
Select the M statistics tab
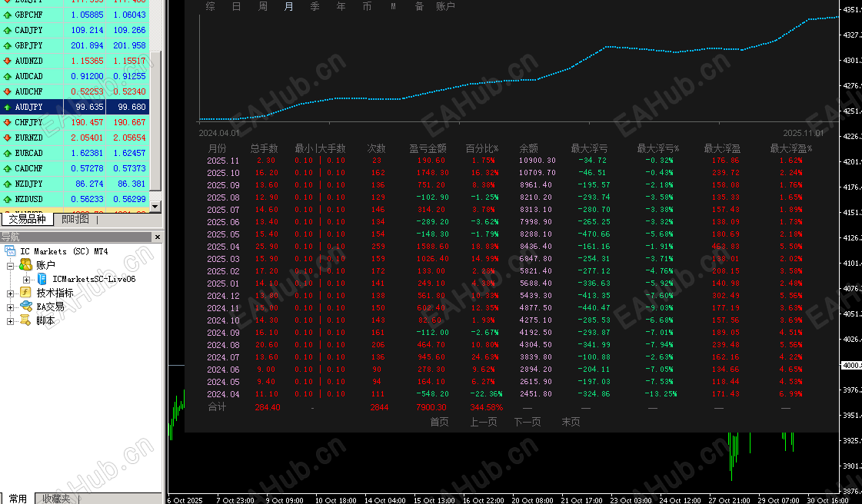(x=393, y=7)
